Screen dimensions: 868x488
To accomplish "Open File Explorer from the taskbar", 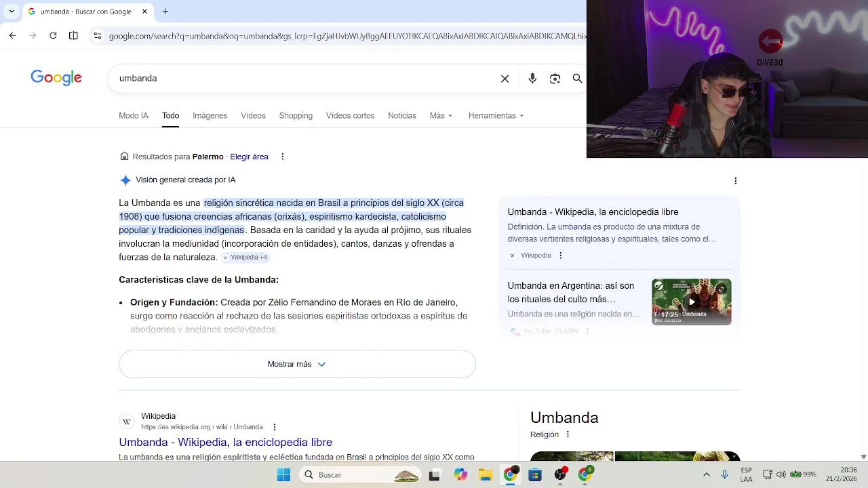I will coord(486,475).
